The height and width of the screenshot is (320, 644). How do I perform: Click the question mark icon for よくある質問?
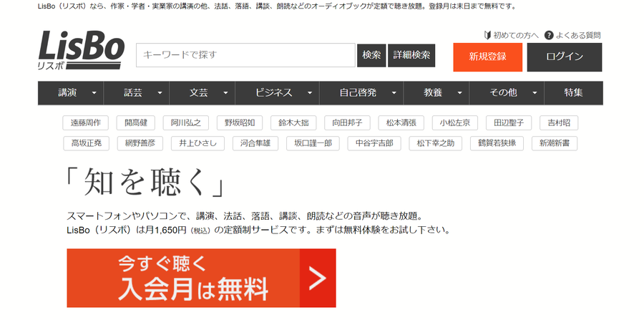[x=549, y=35]
